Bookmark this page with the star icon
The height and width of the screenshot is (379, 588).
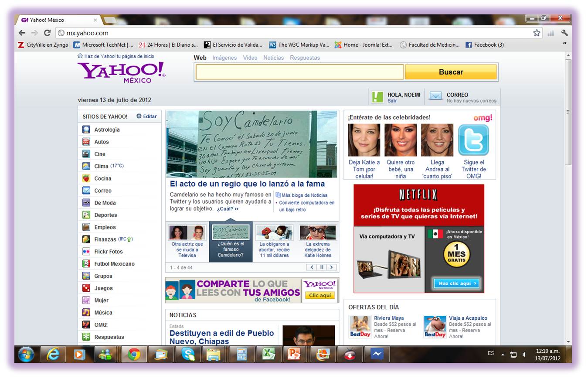click(x=537, y=33)
